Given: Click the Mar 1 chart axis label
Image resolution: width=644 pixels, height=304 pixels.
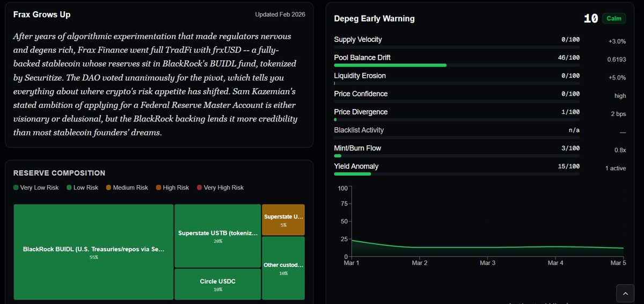Looking at the screenshot, I should pyautogui.click(x=352, y=263).
